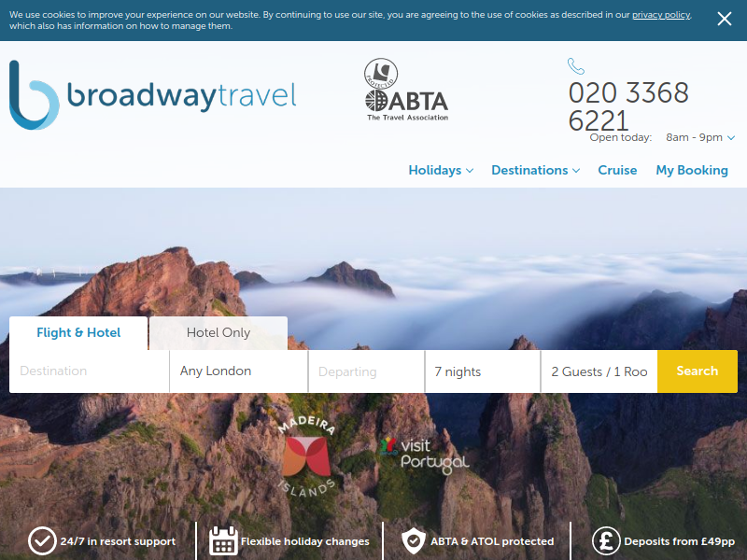Expand opening hours chevron next to 8am - 9pm
The height and width of the screenshot is (560, 747).
(x=731, y=137)
